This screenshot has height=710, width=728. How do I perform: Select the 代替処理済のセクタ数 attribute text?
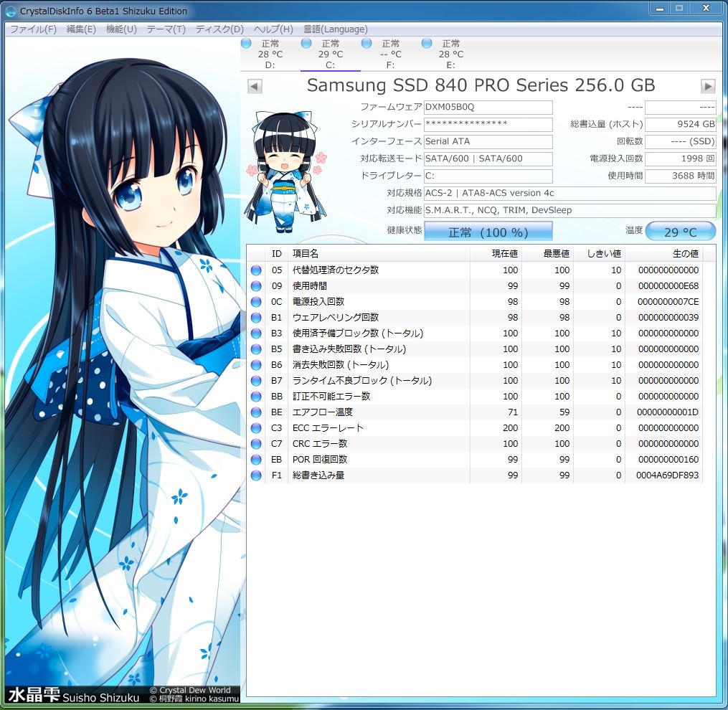[335, 270]
